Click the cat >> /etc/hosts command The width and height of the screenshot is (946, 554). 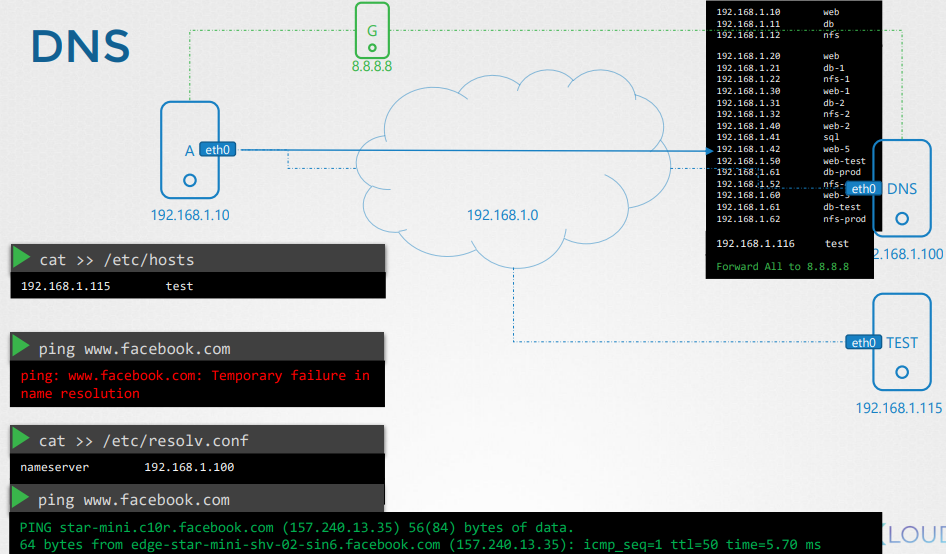[117, 260]
